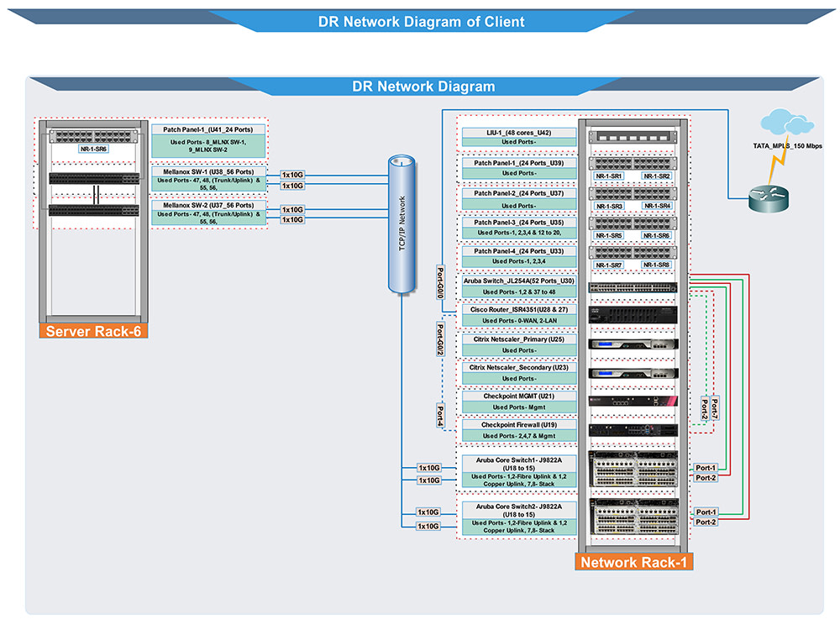This screenshot has width=840, height=630.
Task: Select the TCP/IP Network cylinder shape
Action: click(x=402, y=223)
